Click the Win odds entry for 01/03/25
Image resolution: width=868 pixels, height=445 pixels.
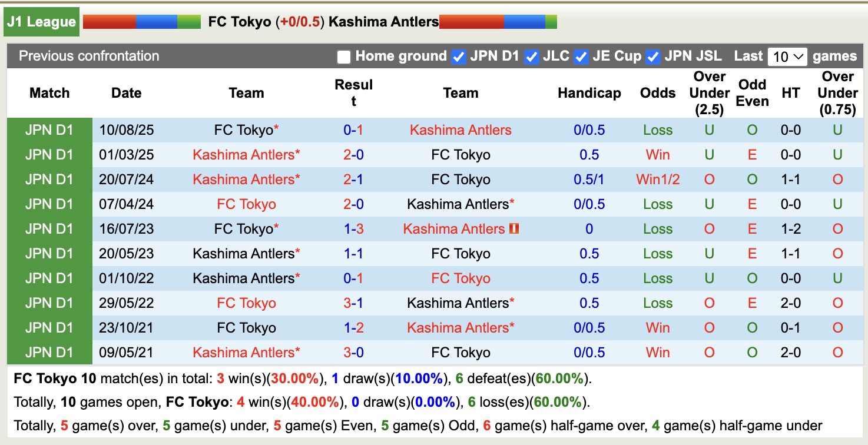coord(657,154)
